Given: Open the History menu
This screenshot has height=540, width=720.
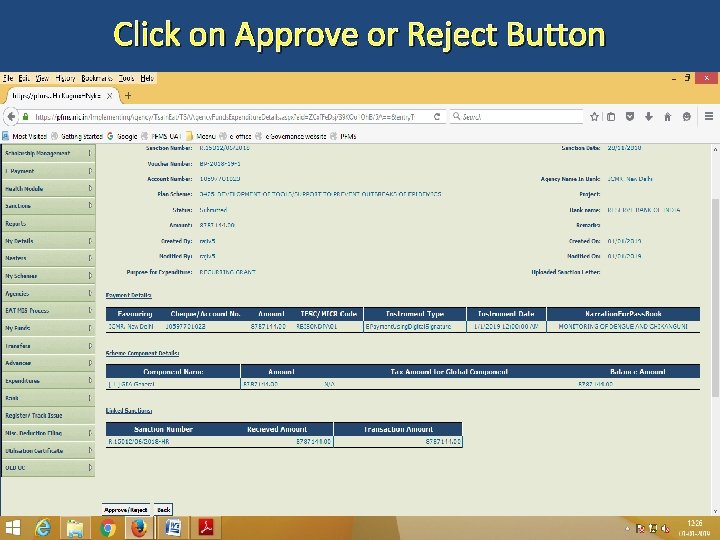Looking at the screenshot, I should click(x=65, y=78).
